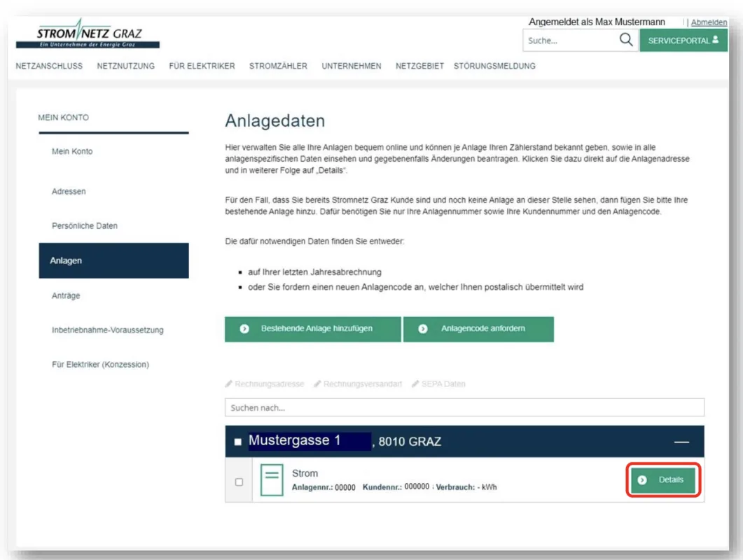The height and width of the screenshot is (560, 743).
Task: Select the Anlagen sidebar item
Action: [x=113, y=260]
